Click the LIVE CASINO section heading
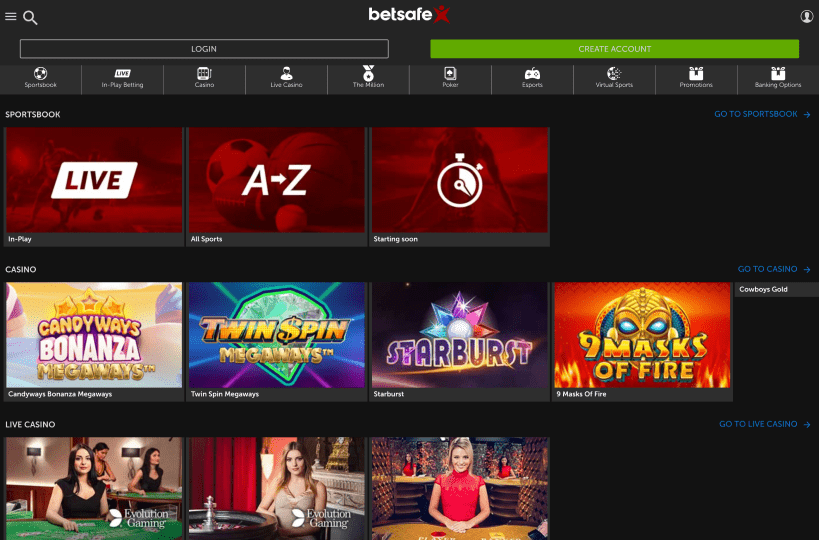This screenshot has height=540, width=819. pyautogui.click(x=30, y=425)
